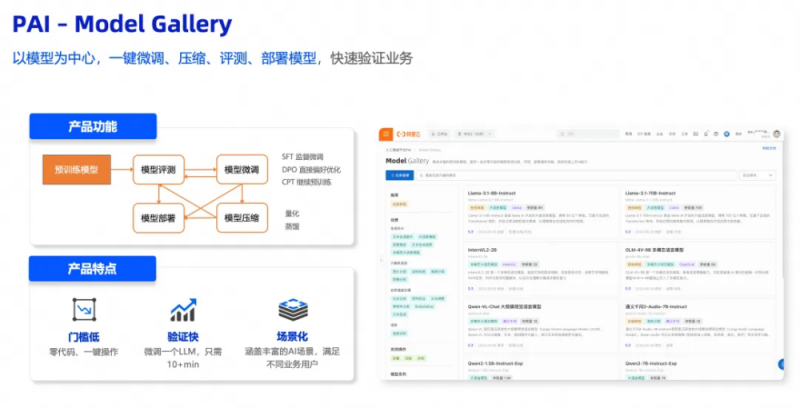Click the 门槛低 low-threshold feature icon
800x408 pixels.
pyautogui.click(x=84, y=310)
